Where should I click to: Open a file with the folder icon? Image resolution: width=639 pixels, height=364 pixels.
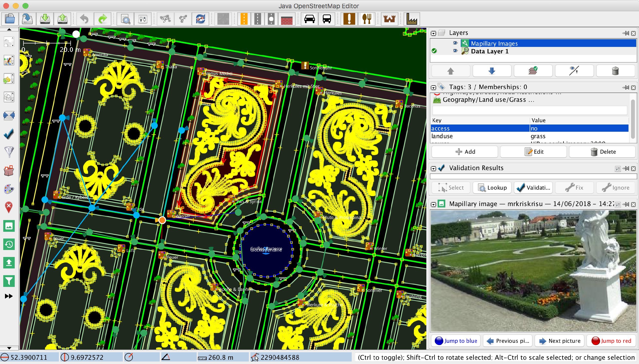tap(10, 19)
